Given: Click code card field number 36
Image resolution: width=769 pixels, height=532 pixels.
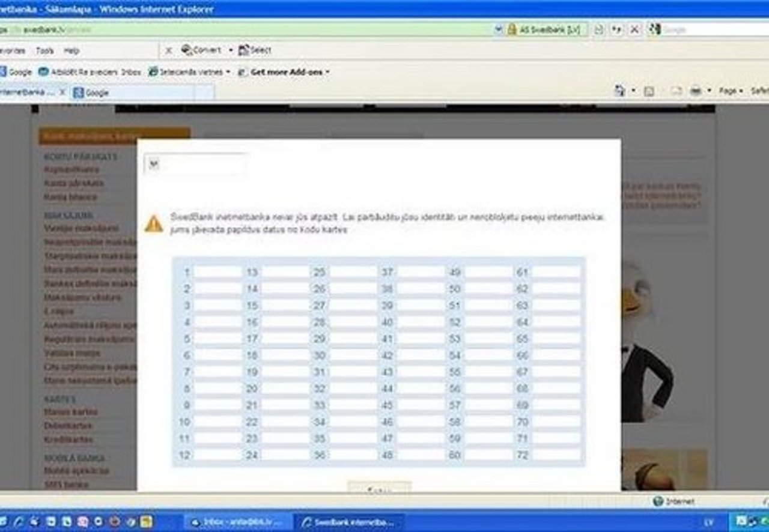Looking at the screenshot, I should pos(353,455).
